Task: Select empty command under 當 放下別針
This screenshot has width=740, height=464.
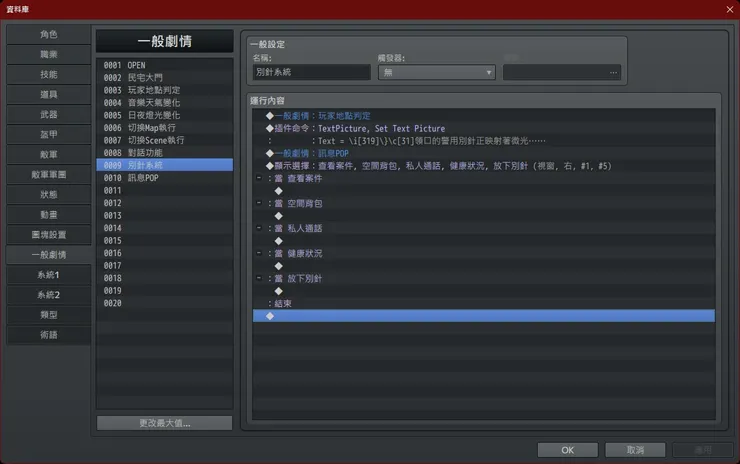Action: tap(484, 291)
